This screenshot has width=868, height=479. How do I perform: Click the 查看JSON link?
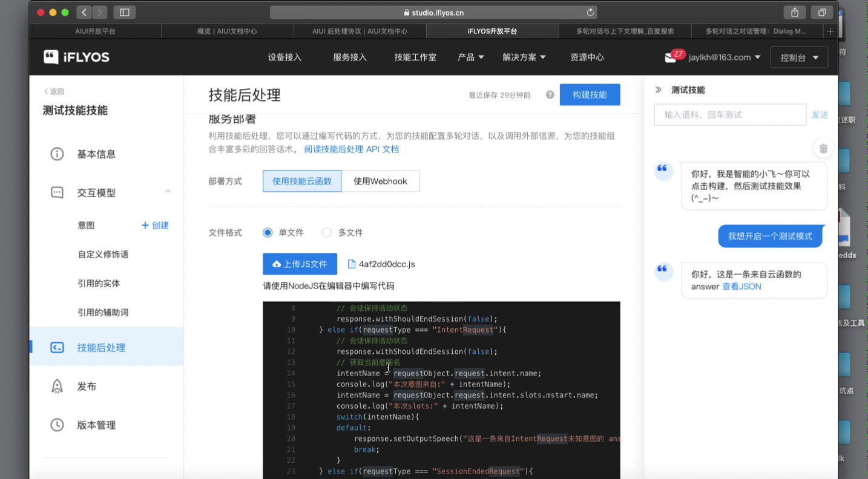741,287
